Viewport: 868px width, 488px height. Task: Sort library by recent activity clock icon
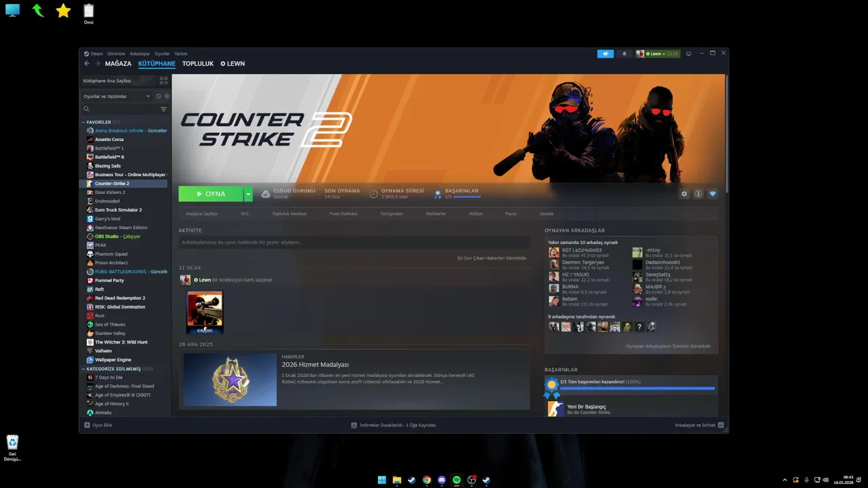[x=159, y=96]
